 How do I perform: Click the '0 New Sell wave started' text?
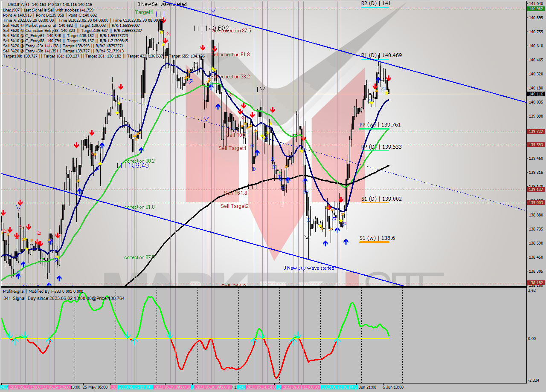[161, 4]
